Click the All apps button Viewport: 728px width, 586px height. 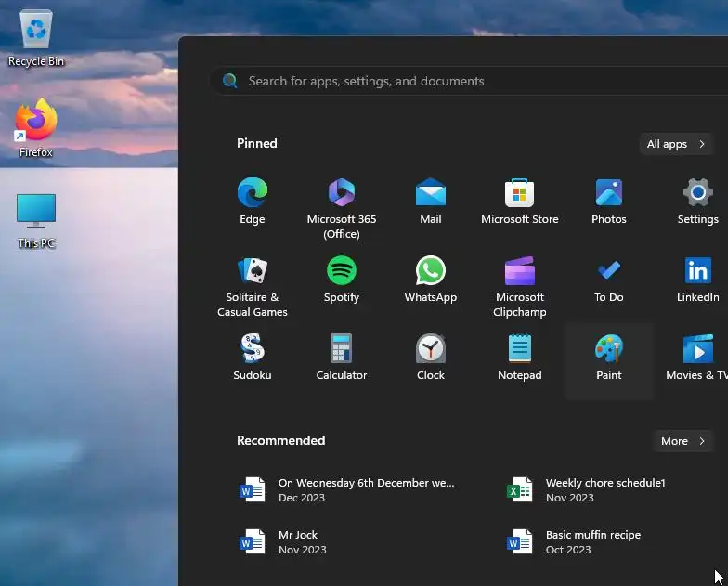tap(676, 144)
